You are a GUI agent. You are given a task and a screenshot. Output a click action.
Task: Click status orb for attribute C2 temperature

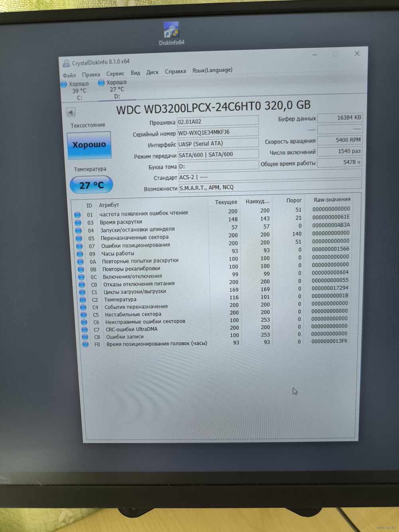click(x=83, y=300)
